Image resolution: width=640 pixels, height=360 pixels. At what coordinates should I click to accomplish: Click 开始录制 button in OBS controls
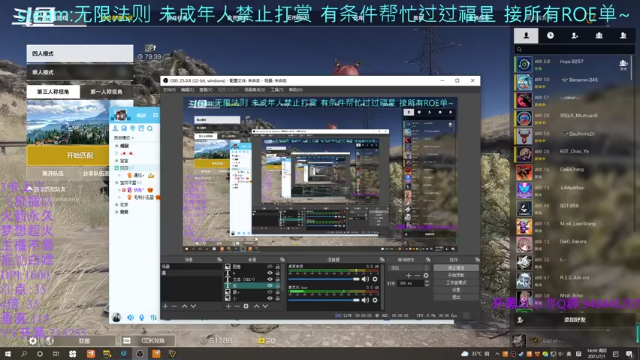tap(456, 275)
